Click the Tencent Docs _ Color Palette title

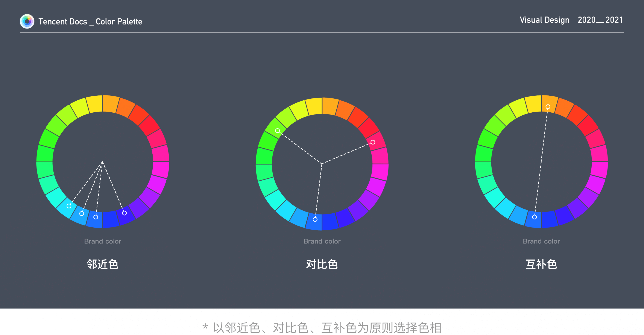[x=90, y=21]
